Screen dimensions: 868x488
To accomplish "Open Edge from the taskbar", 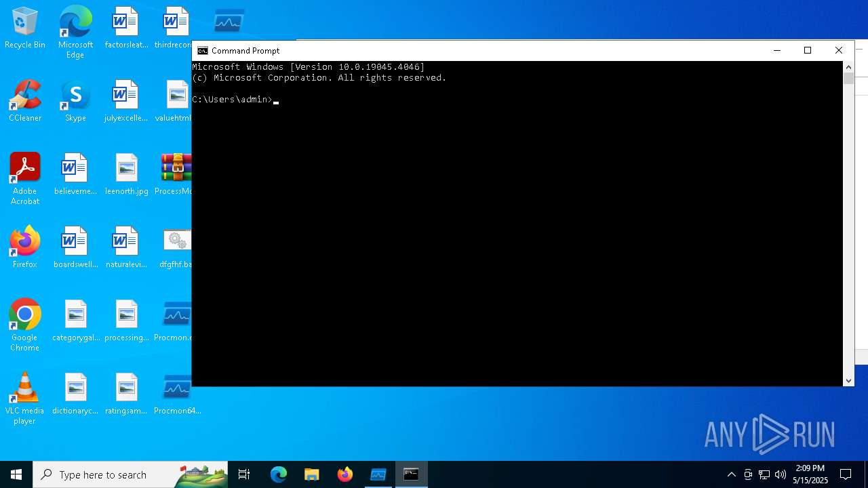I will [x=279, y=474].
